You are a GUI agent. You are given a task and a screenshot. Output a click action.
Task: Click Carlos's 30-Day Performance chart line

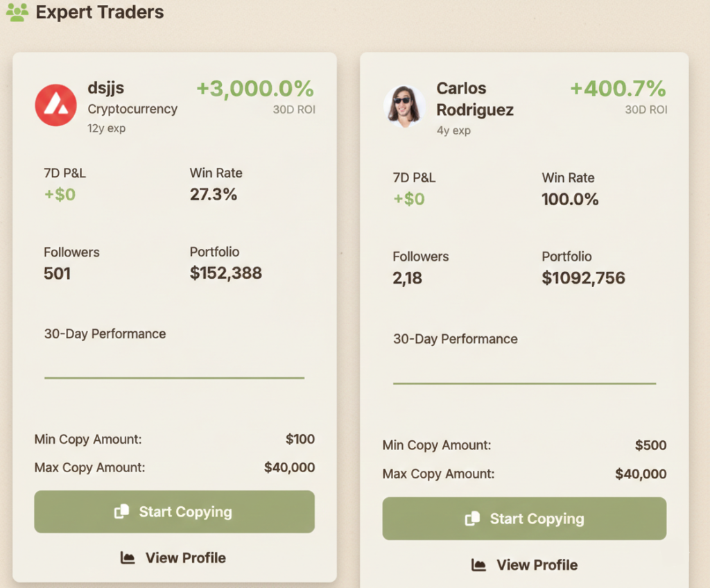tap(524, 383)
